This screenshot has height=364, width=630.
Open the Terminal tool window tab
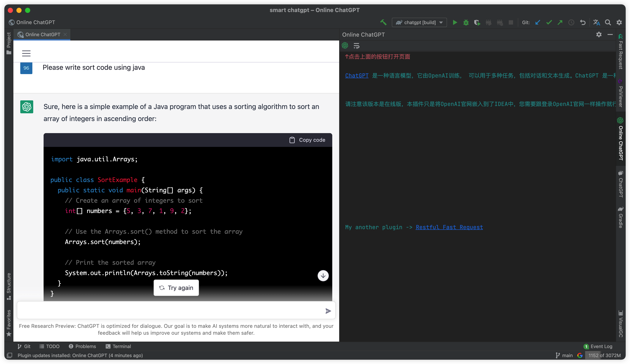pyautogui.click(x=118, y=346)
